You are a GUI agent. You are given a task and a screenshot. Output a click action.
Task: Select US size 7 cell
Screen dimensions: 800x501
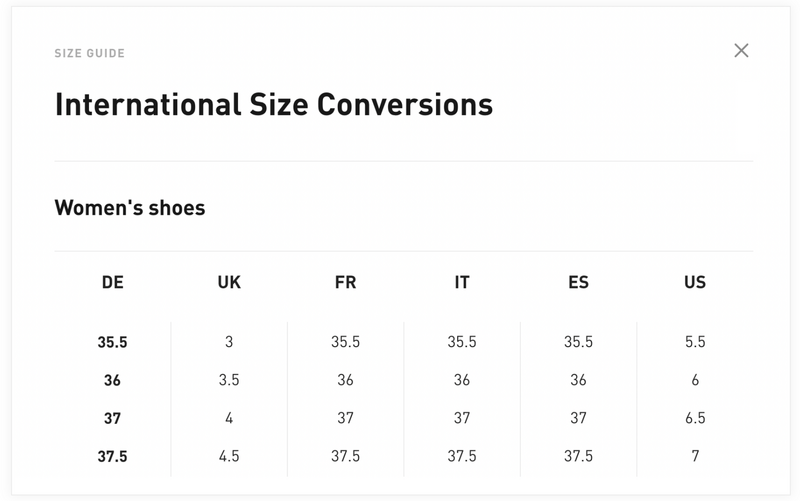(695, 456)
